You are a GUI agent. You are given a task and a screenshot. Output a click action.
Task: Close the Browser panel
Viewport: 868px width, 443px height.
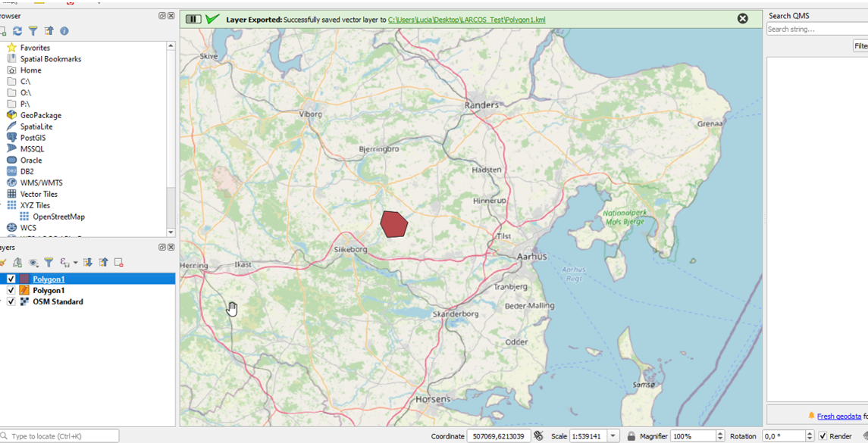click(x=171, y=16)
